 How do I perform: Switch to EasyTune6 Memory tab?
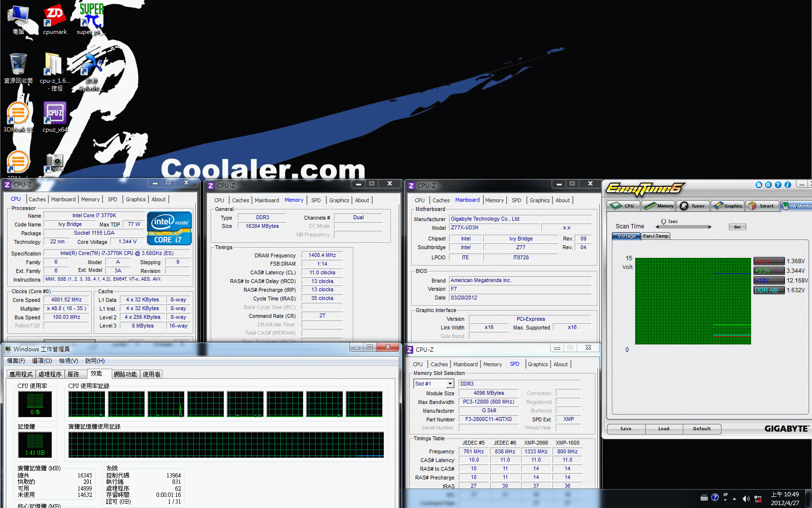click(x=658, y=206)
